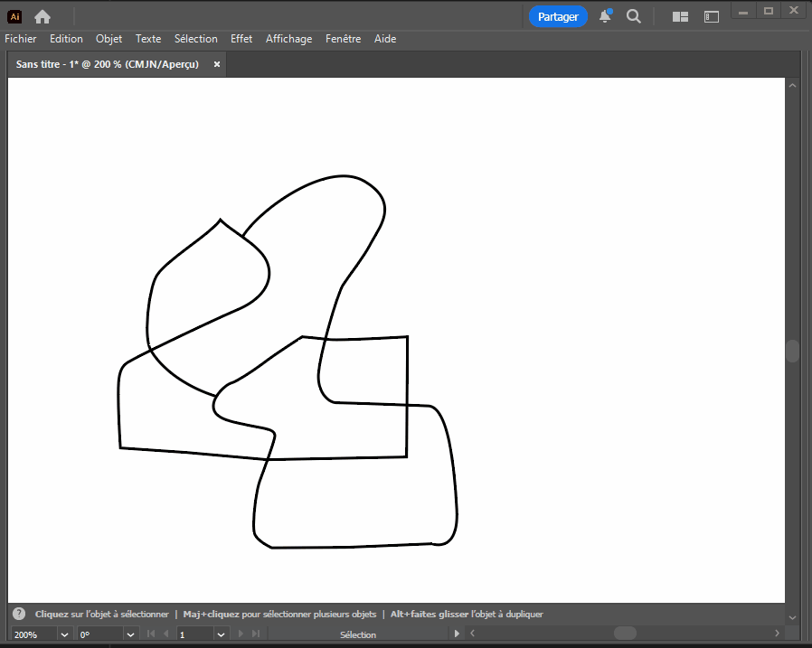The height and width of the screenshot is (648, 812).
Task: Expand the rotation angle dropdown
Action: (x=129, y=634)
